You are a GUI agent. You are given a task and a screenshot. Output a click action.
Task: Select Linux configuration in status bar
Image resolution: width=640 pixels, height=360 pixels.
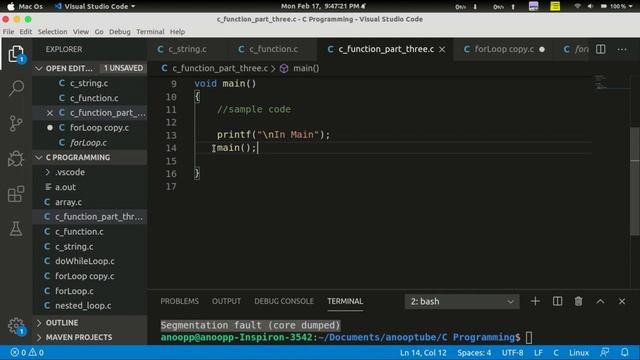579,352
